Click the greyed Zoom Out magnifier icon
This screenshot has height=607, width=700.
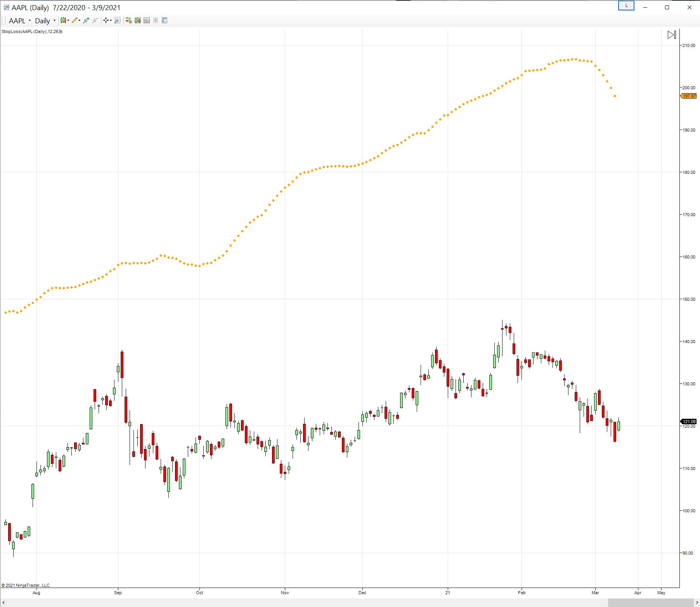pyautogui.click(x=95, y=20)
